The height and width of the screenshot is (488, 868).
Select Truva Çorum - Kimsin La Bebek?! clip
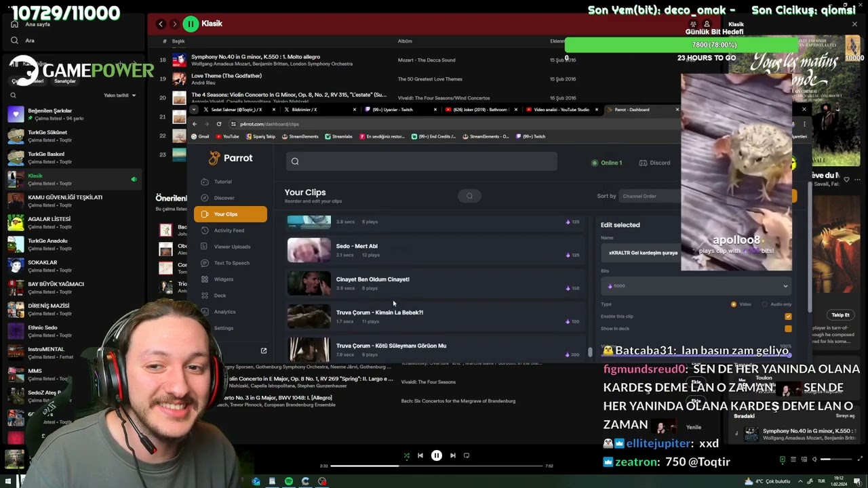tap(434, 317)
